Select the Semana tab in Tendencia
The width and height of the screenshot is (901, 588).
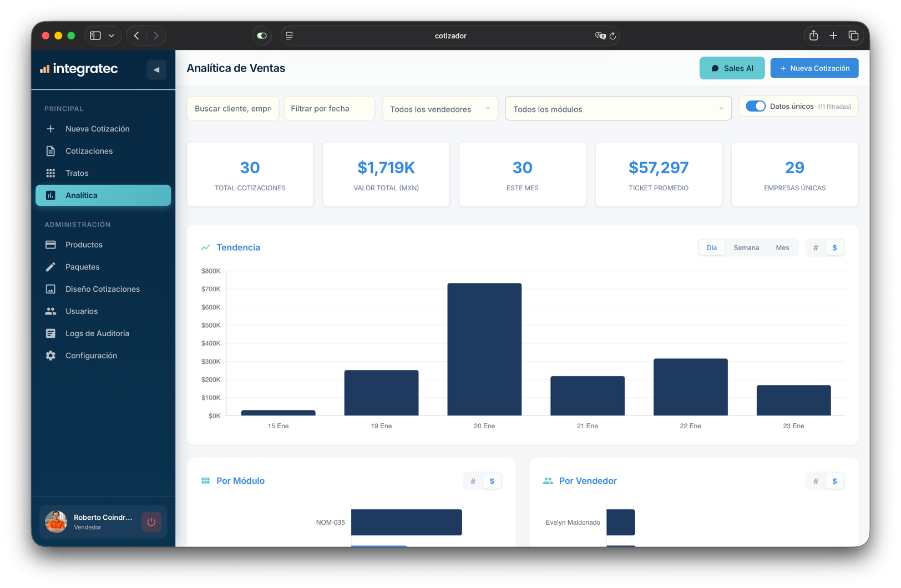click(x=746, y=248)
